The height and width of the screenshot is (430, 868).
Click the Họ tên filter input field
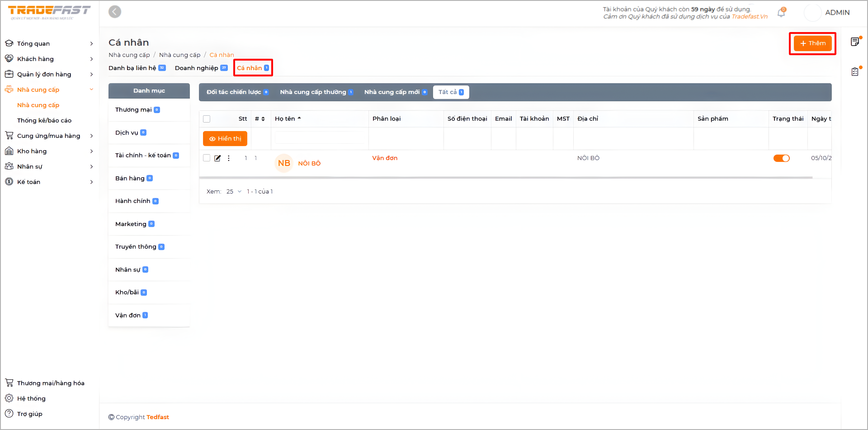click(320, 138)
